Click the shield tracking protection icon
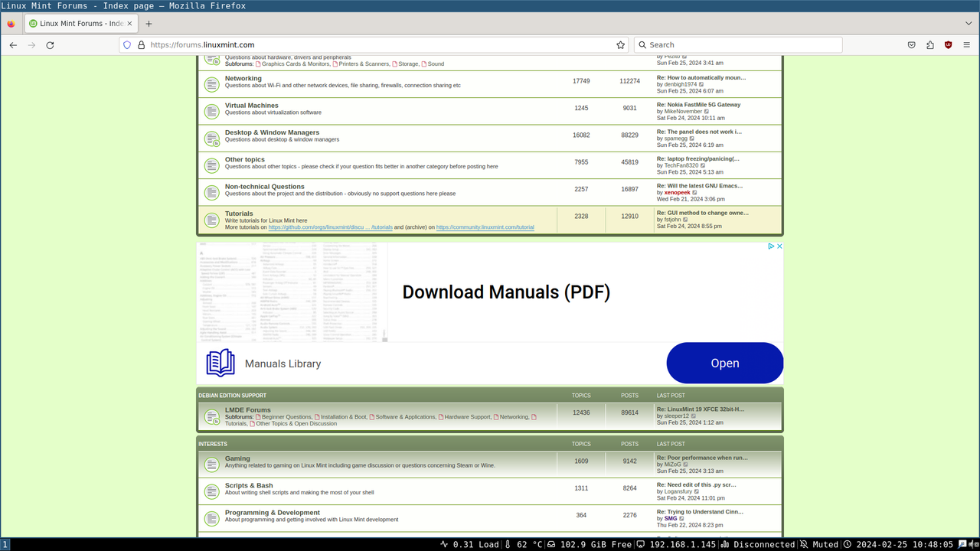 (x=127, y=45)
